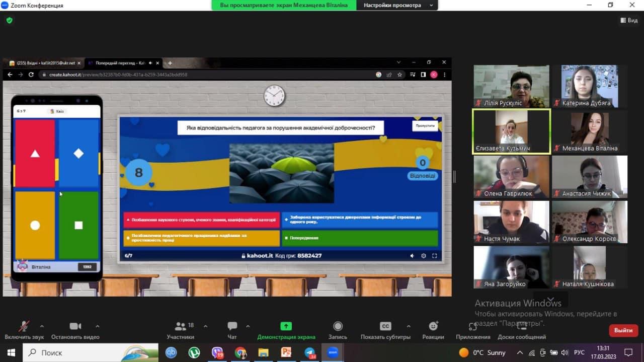
Task: Select blue diamond answer on phone
Action: tap(78, 154)
